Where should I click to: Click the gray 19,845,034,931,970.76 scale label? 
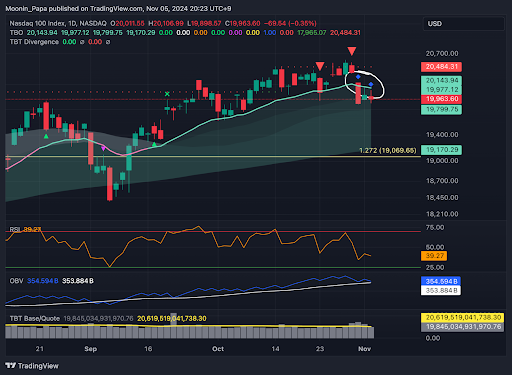(x=462, y=327)
